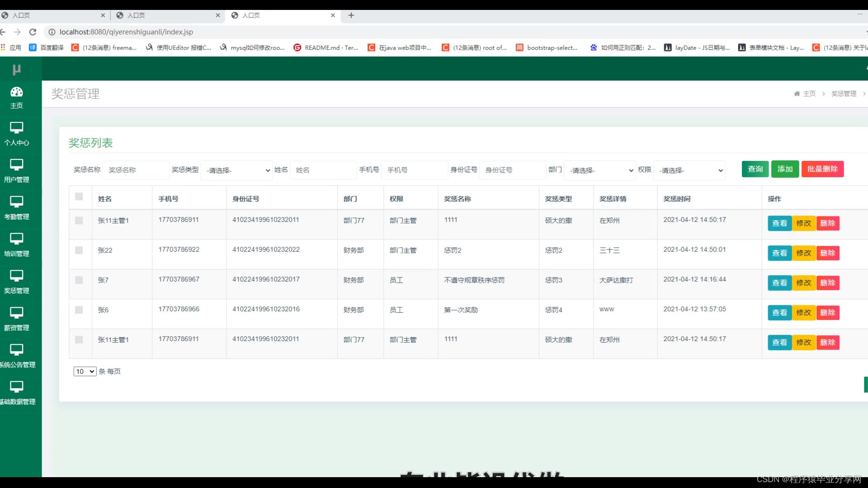This screenshot has height=488, width=868.
Task: Open 个人中心 monitor icon in sidebar
Action: coord(17,128)
